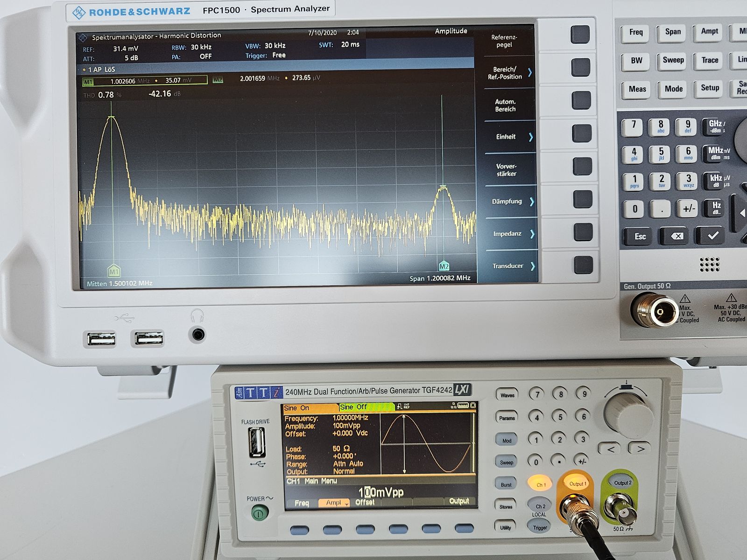Tap the Span 1.200082 MHz label
Image resolution: width=747 pixels, height=560 pixels.
tap(440, 278)
